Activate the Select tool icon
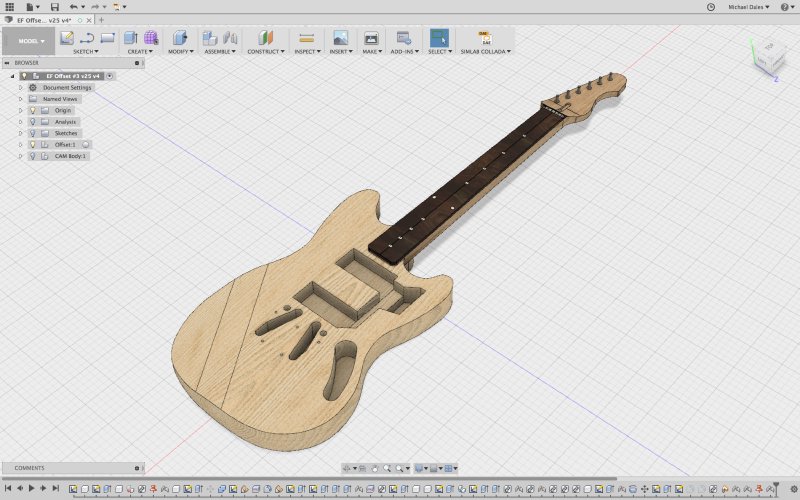The width and height of the screenshot is (800, 500). point(439,38)
